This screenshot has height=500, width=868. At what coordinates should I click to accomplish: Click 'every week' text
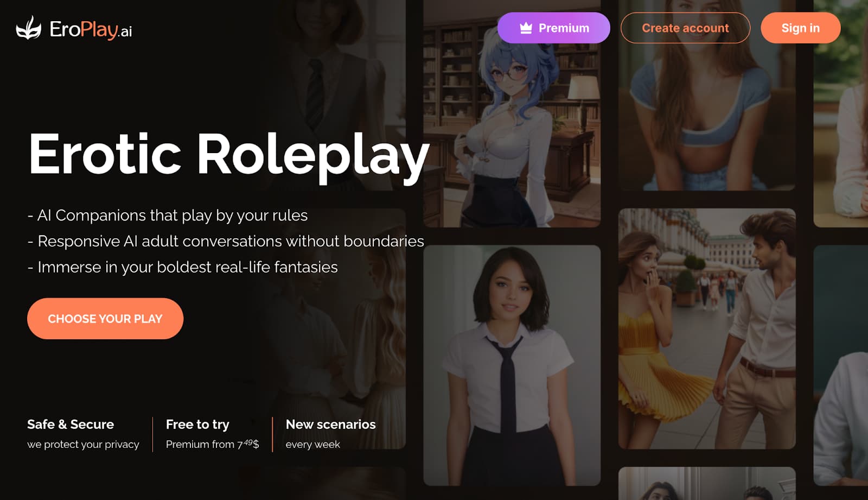point(312,445)
